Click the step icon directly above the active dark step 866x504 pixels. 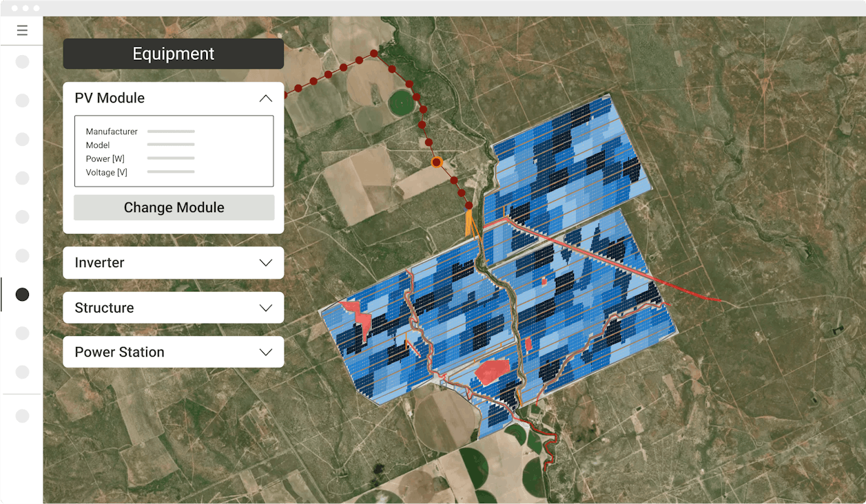pyautogui.click(x=22, y=255)
